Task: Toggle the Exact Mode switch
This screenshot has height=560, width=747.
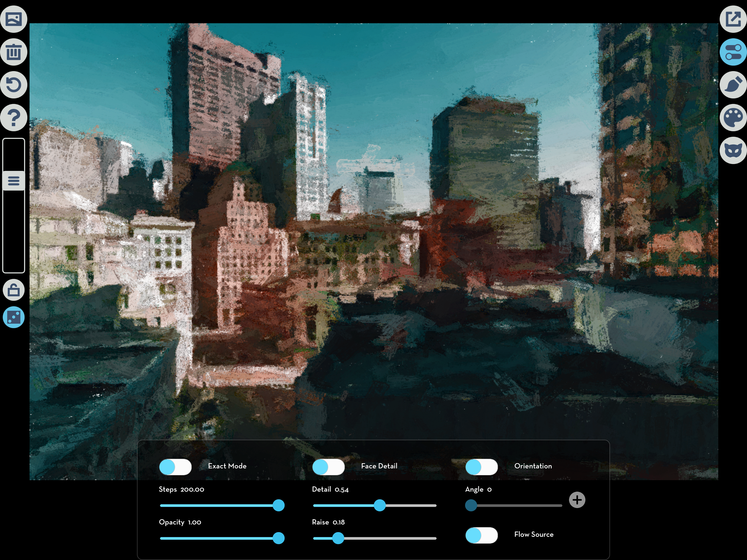Action: tap(175, 467)
